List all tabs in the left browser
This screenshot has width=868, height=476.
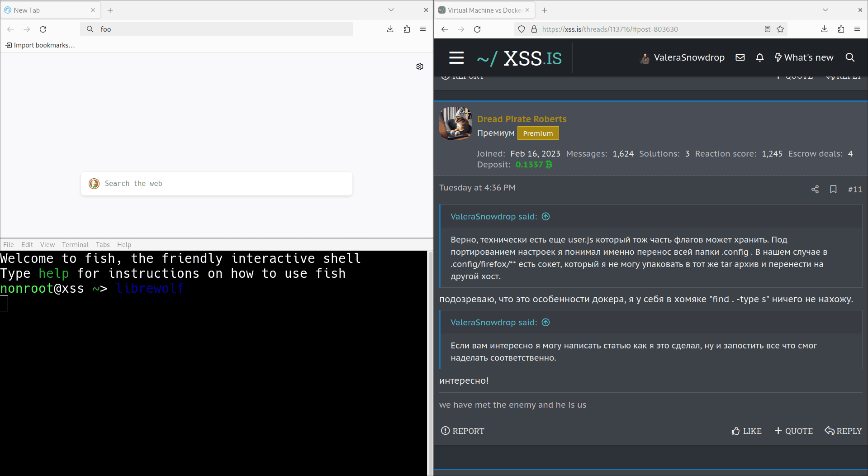point(391,10)
